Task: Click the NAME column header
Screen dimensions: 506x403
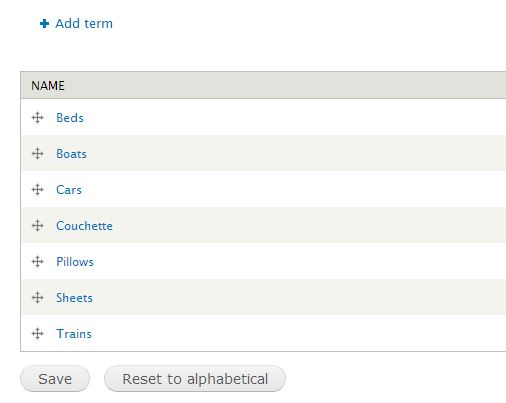Action: point(48,86)
